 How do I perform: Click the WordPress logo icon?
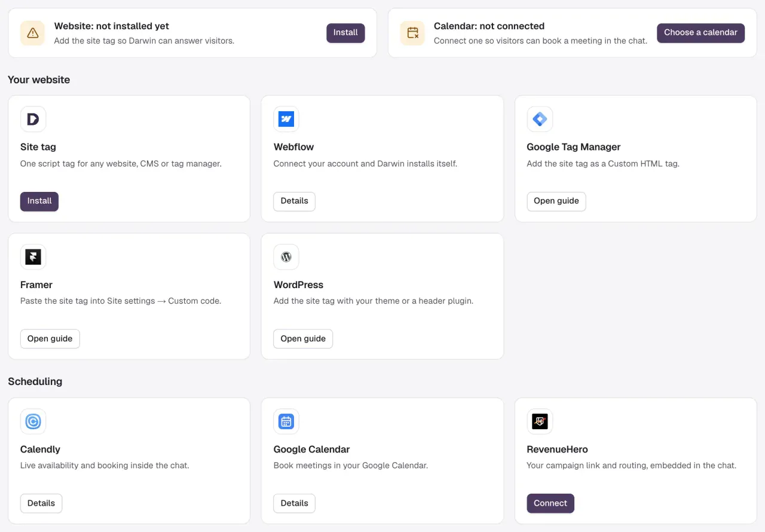pos(286,257)
